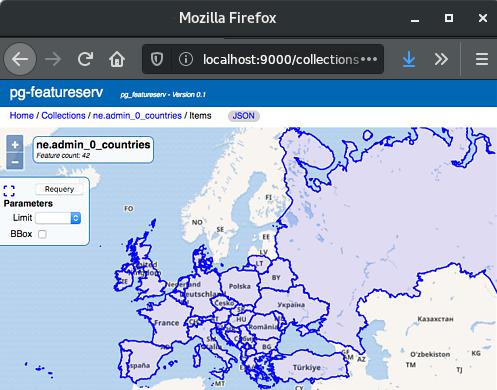This screenshot has height=390, width=497.
Task: Zoom in on the map
Action: coord(15,145)
